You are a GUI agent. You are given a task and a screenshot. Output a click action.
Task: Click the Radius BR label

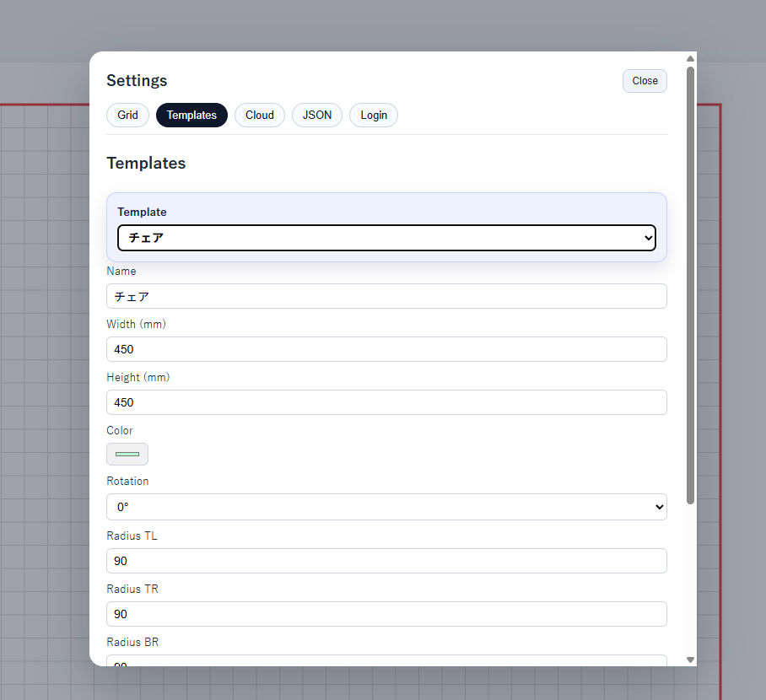point(132,642)
